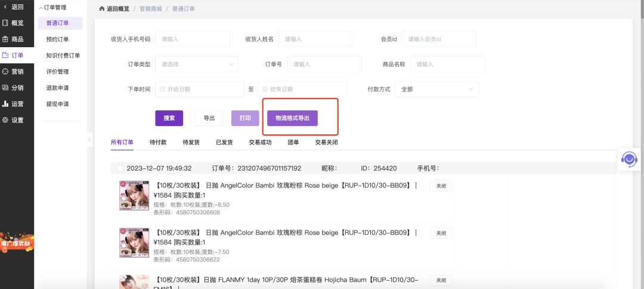Viewport: 644px width, 289px height.
Task: Switch to the 待发货 tab
Action: (191, 143)
